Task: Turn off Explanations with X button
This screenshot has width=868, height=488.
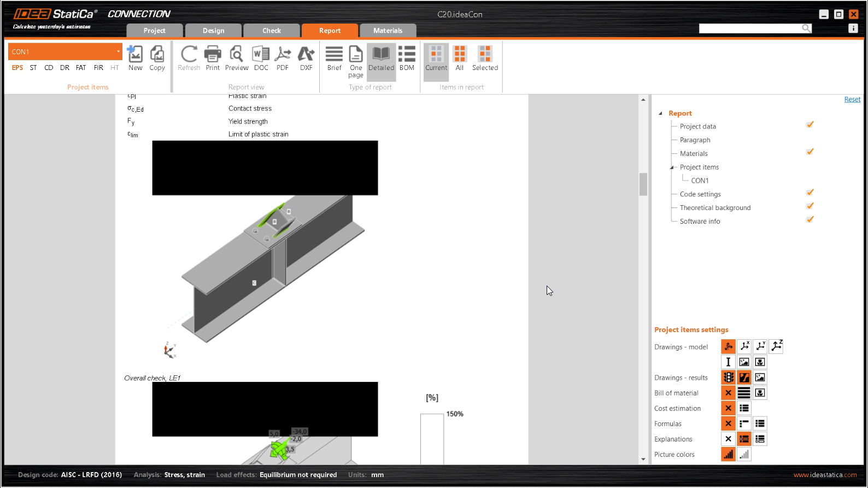Action: [728, 439]
